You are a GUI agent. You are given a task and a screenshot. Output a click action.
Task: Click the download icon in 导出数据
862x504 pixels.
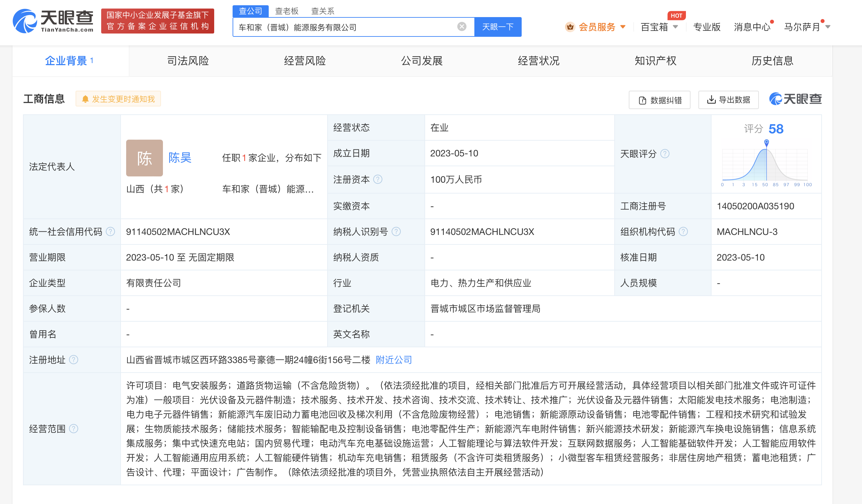tap(711, 100)
